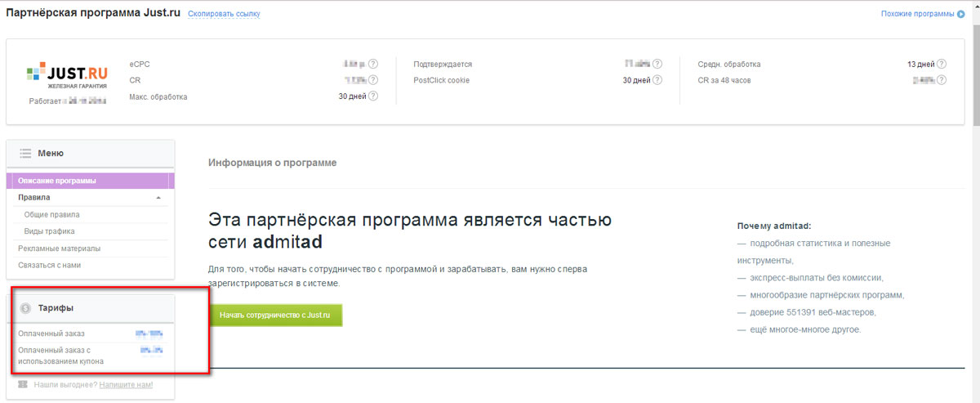Collapse the Правила menu section arrow
The image size is (980, 403).
pyautogui.click(x=158, y=198)
